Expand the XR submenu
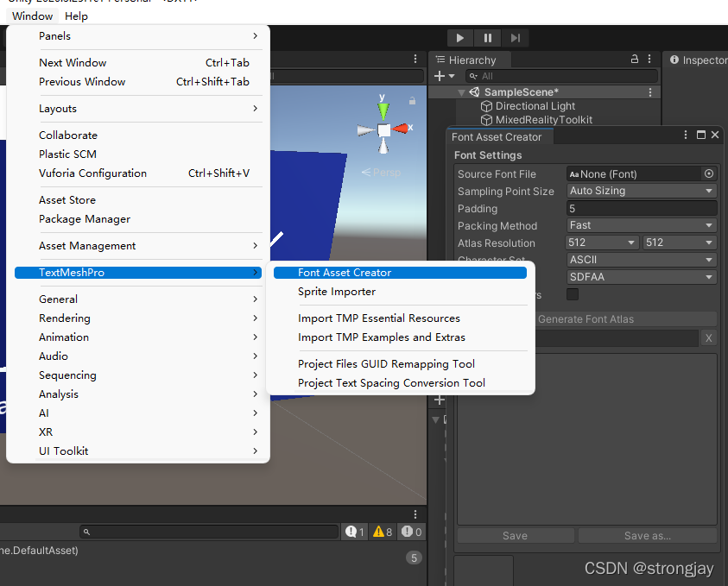The image size is (728, 586). tap(138, 432)
